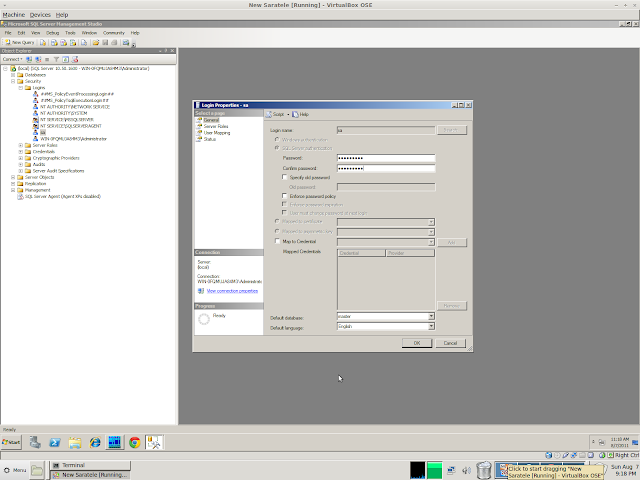Switch to the Server Roles page
The width and height of the screenshot is (640, 480).
point(216,127)
